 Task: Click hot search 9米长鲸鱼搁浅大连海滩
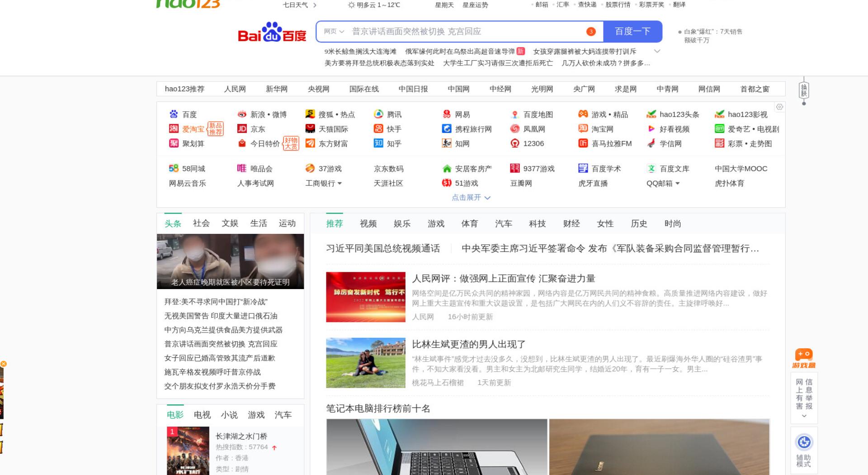pos(360,52)
